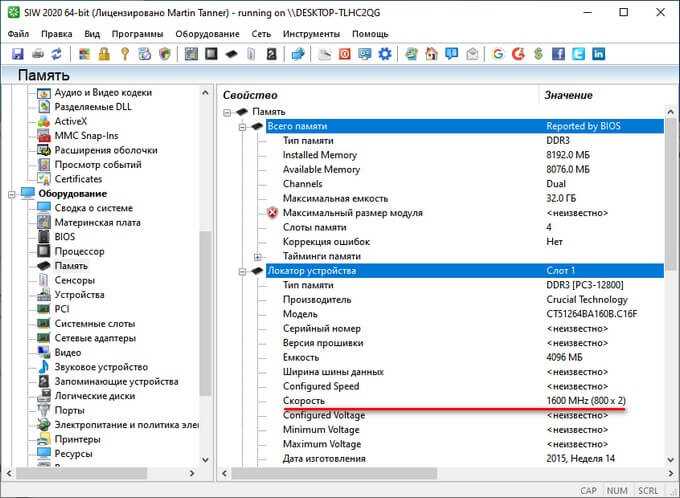Select Устройства in the tree
The height and width of the screenshot is (498, 680).
pos(79,295)
